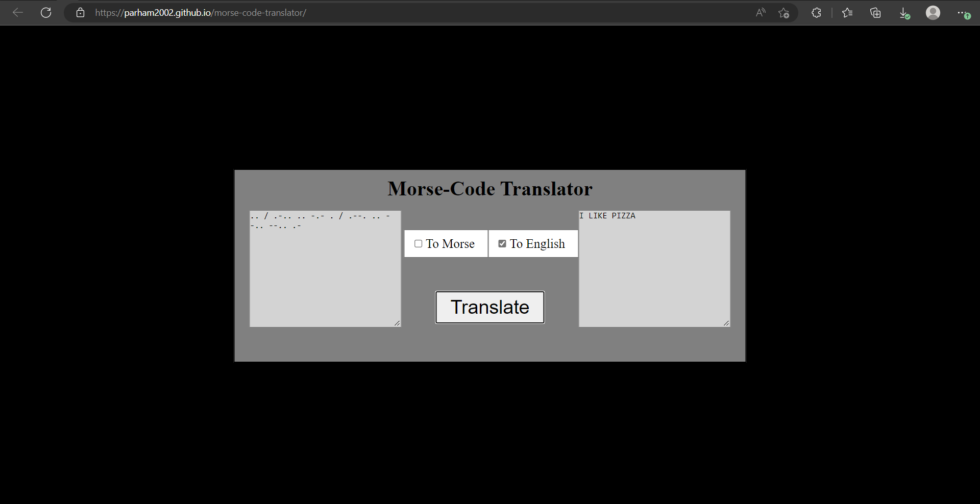980x504 pixels.
Task: Open the Collections icon in the toolbar
Action: coord(876,13)
